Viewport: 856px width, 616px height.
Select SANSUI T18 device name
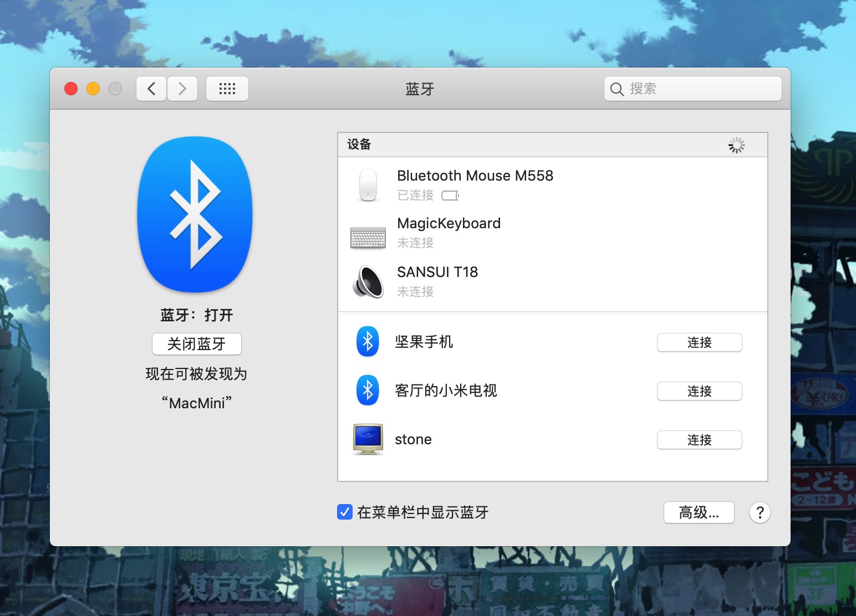point(437,272)
